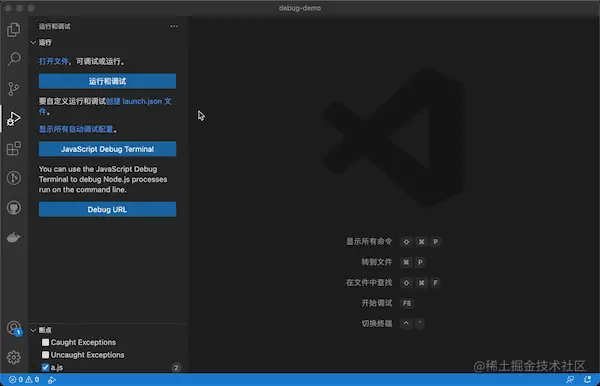Click the 转到文件 shortcut hint
Image resolution: width=600 pixels, height=386 pixels.
tap(377, 262)
